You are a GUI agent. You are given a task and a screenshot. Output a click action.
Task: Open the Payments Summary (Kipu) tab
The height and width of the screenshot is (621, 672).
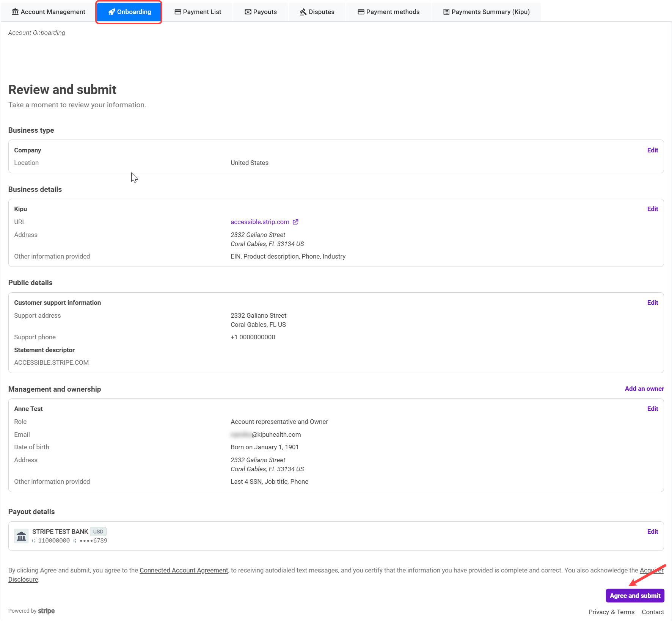486,12
